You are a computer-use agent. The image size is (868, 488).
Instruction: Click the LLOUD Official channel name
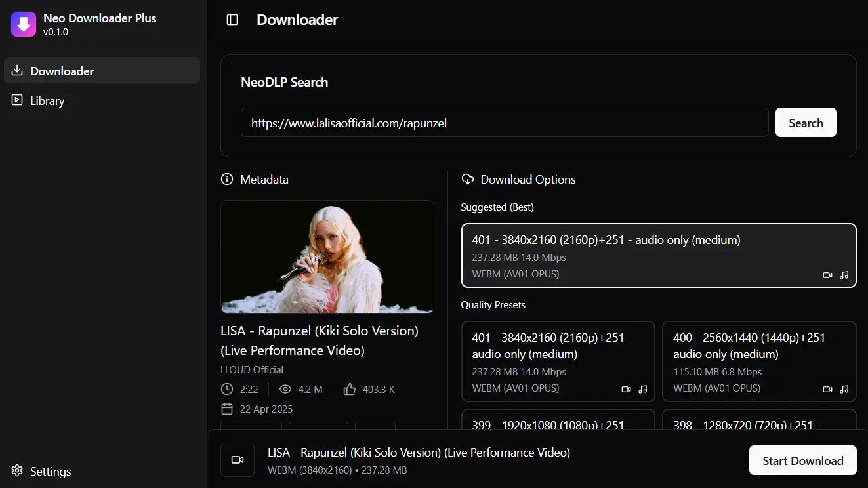(x=252, y=369)
